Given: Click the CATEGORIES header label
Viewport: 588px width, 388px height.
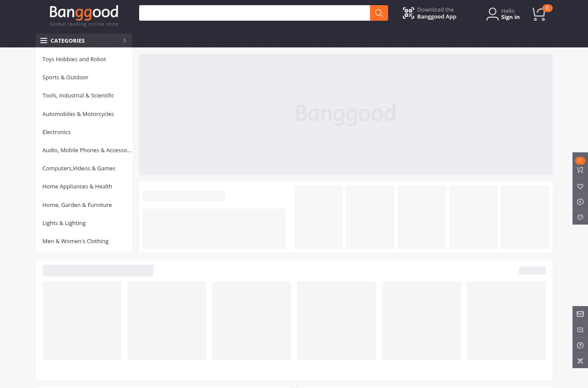Looking at the screenshot, I should coord(68,41).
